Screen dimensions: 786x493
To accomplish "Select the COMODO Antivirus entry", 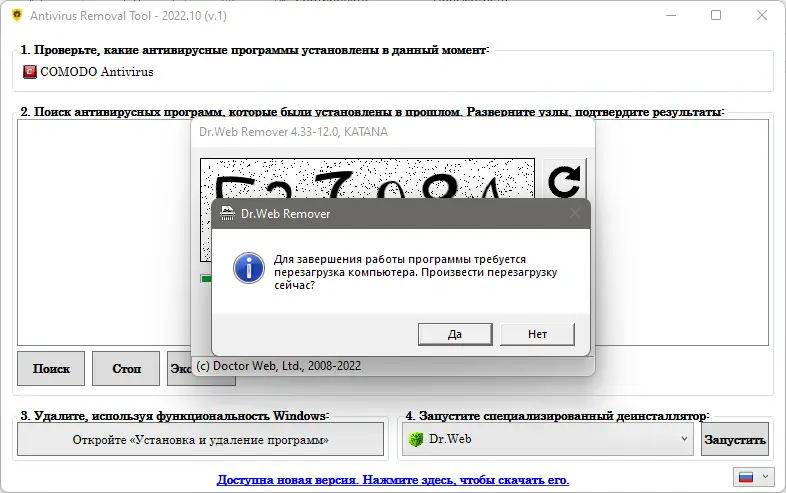I will pyautogui.click(x=88, y=72).
